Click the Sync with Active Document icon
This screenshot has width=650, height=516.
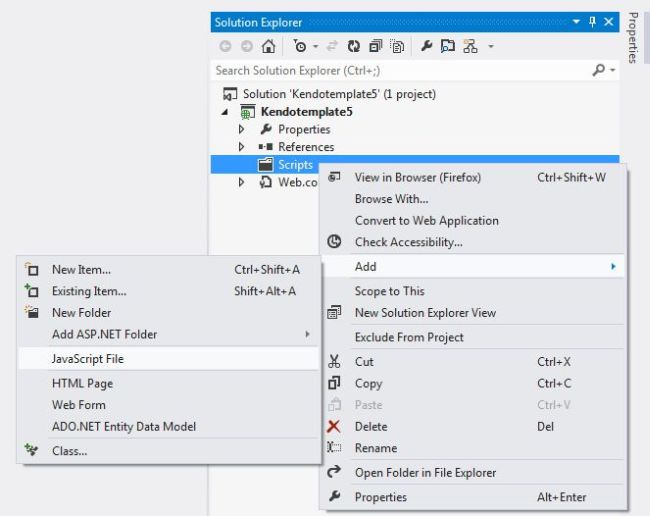(x=332, y=46)
